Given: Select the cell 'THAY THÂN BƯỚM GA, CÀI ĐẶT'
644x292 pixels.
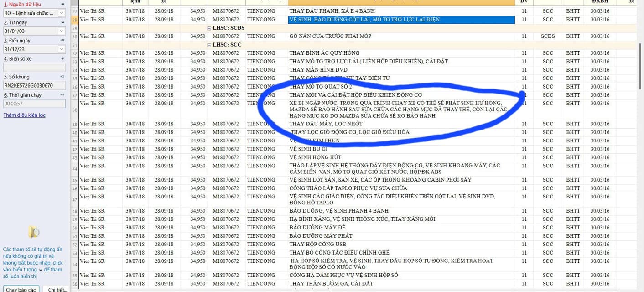Looking at the screenshot, I should [401, 283].
